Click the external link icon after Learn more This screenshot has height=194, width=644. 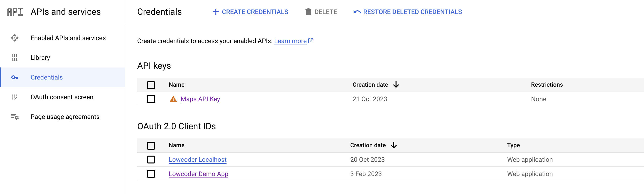[x=311, y=41]
